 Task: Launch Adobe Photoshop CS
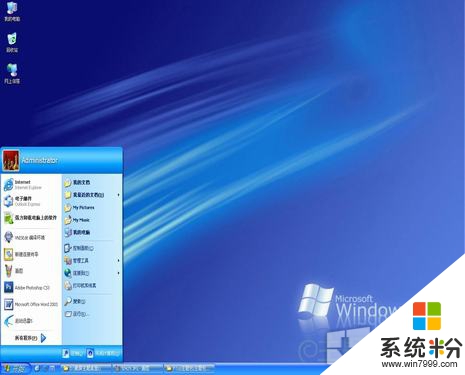tap(31, 287)
